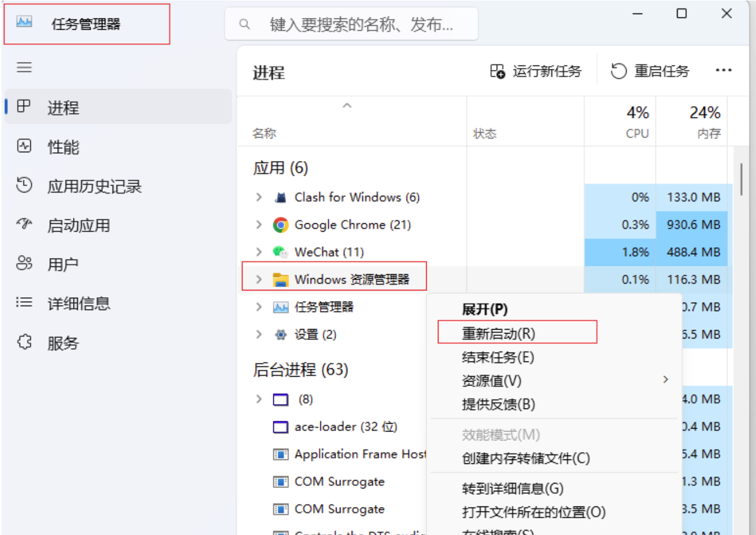756x535 pixels.
Task: Choose 结束任务(E) in context menu
Action: point(498,357)
